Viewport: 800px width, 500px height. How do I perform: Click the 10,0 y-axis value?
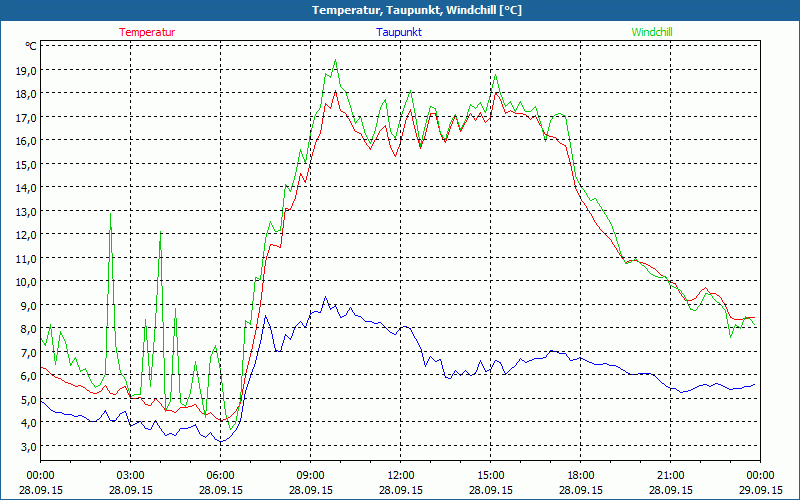pyautogui.click(x=26, y=282)
